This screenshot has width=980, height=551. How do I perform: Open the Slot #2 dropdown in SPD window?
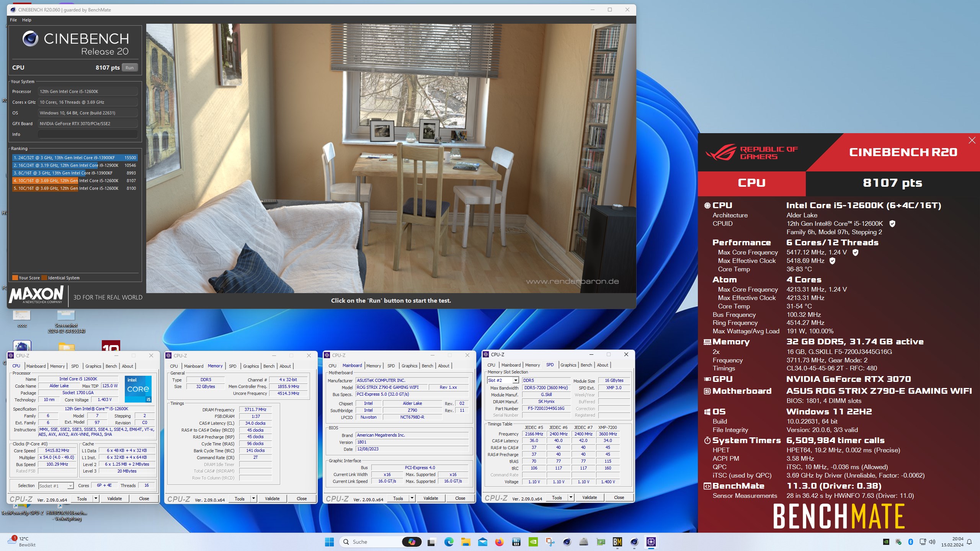click(515, 380)
